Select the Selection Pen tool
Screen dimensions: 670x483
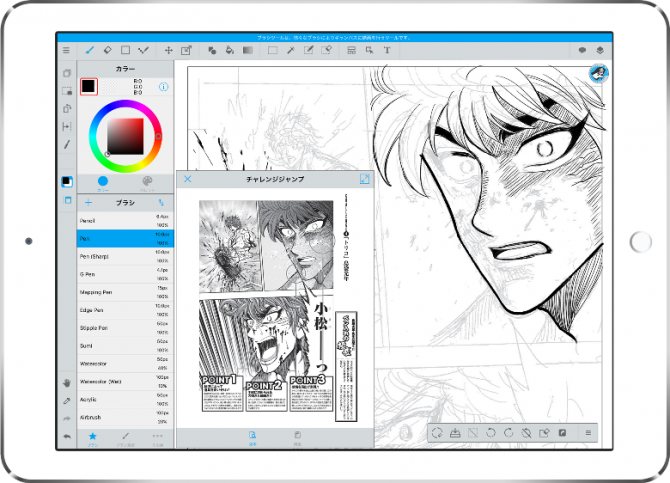[309, 50]
